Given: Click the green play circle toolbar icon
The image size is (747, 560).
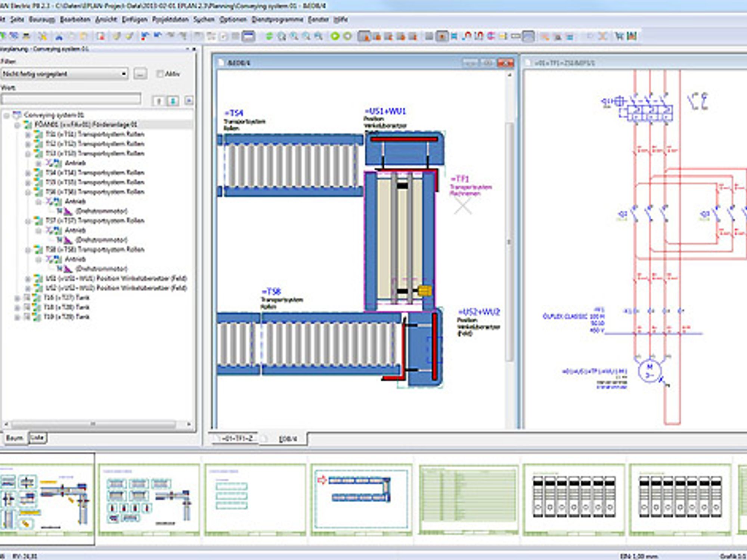Looking at the screenshot, I should [335, 36].
